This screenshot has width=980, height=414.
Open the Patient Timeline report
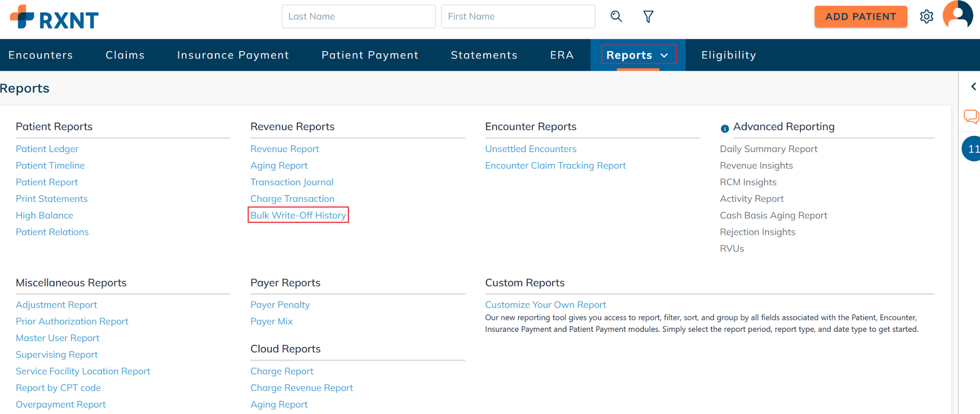click(50, 165)
